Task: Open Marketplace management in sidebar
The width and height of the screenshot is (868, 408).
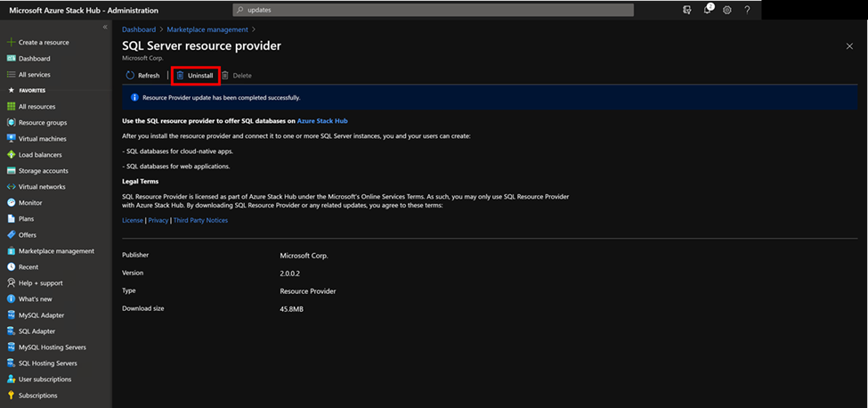Action: (x=55, y=251)
